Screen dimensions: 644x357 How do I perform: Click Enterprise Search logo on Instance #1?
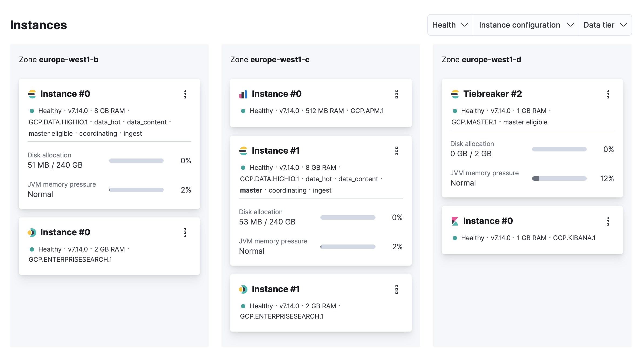tap(243, 289)
